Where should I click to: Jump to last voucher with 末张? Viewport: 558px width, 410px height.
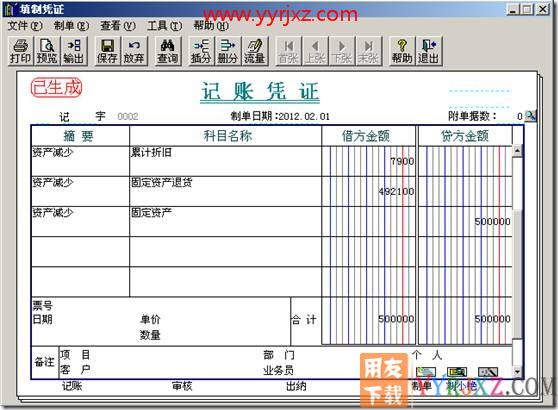click(368, 51)
